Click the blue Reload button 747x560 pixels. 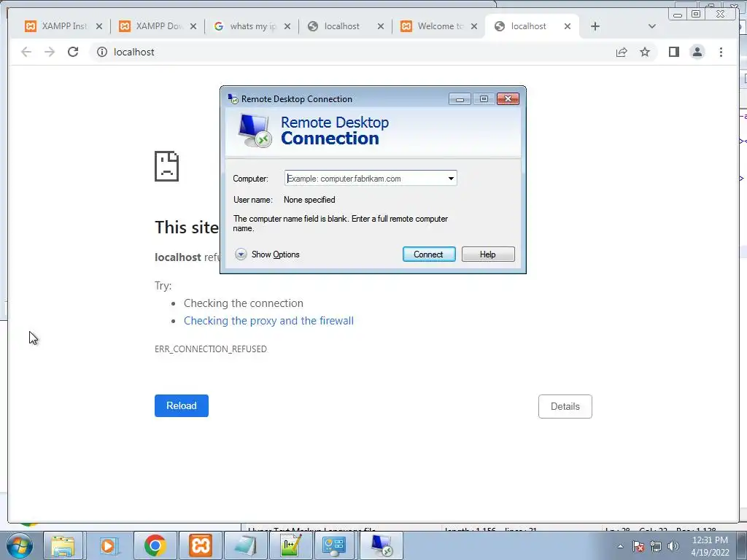click(182, 405)
